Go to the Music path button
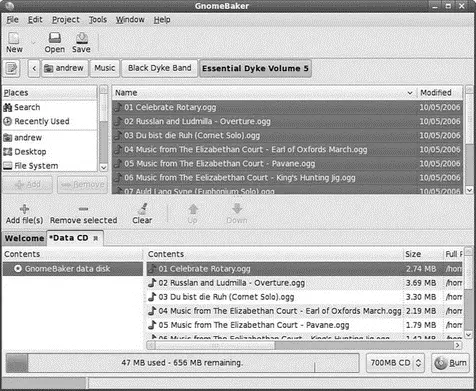This screenshot has height=391, width=476. pyautogui.click(x=105, y=68)
